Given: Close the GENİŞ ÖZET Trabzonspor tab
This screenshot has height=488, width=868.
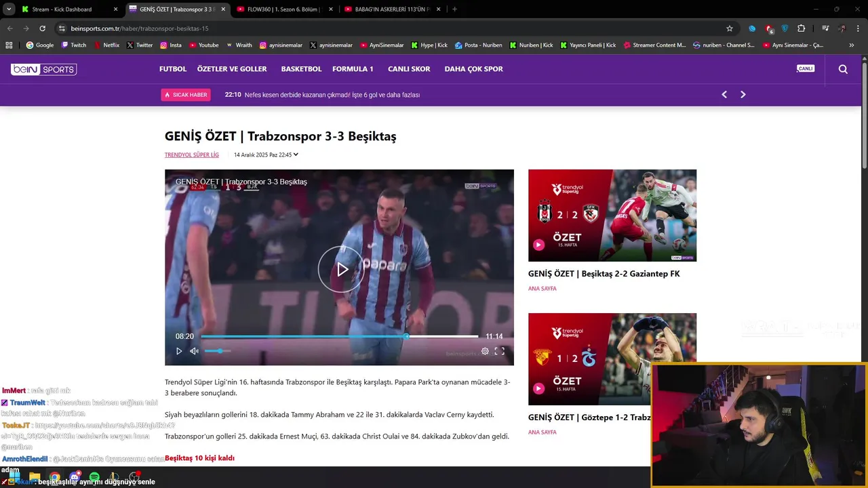Looking at the screenshot, I should tap(223, 9).
